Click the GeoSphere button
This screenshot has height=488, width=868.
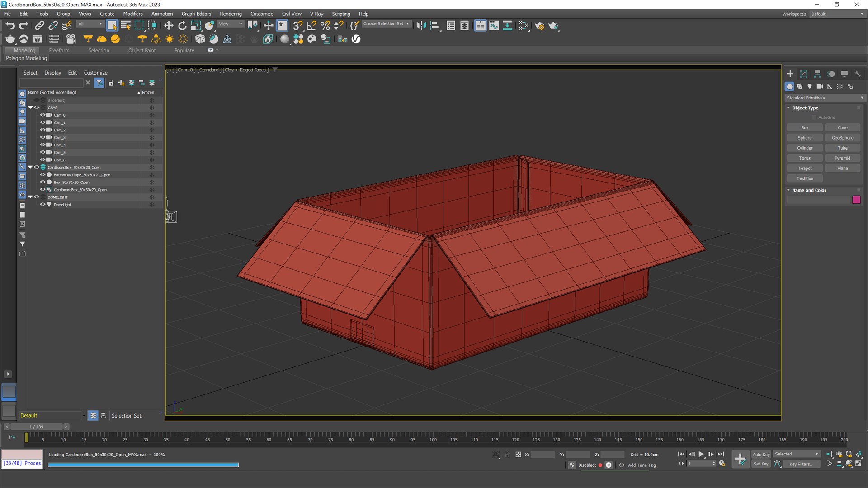pos(843,138)
